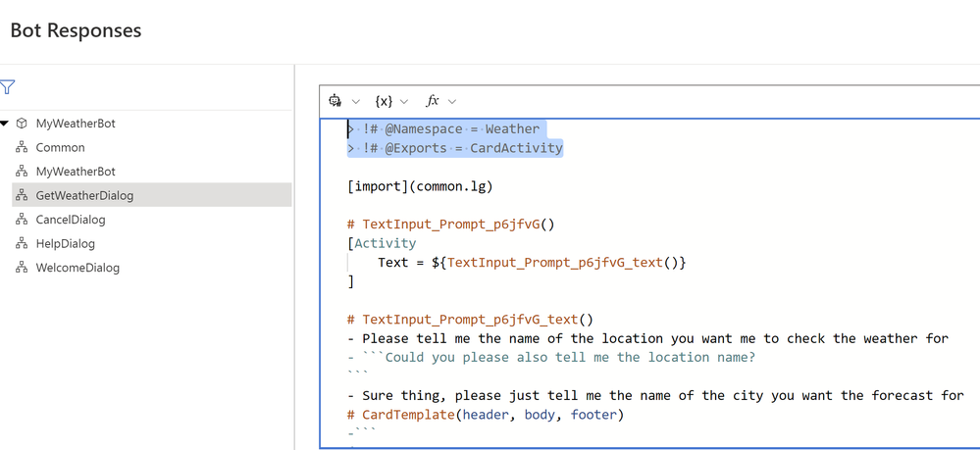
Task: Click the icon beside CancelDialog
Action: click(x=22, y=220)
